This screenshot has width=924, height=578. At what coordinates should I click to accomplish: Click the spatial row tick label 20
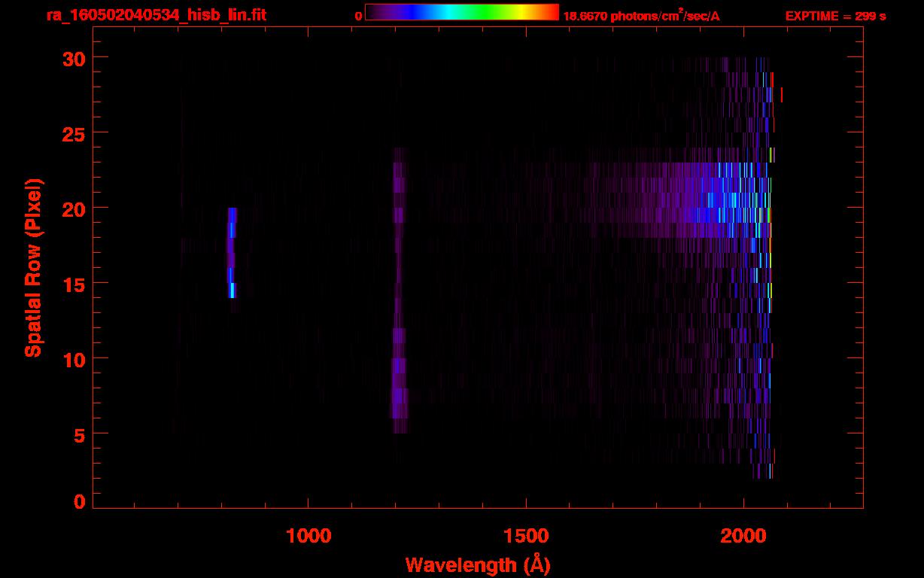(73, 208)
